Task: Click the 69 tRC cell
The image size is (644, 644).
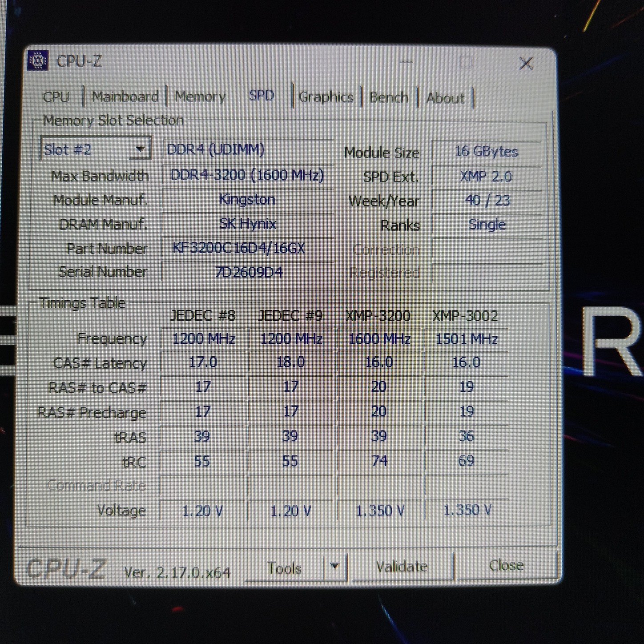Action: click(x=466, y=461)
